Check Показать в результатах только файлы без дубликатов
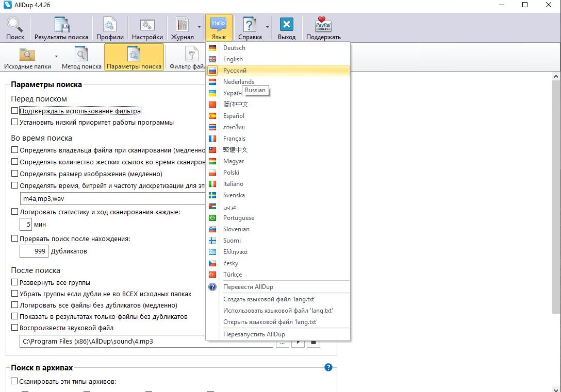Image resolution: width=561 pixels, height=392 pixels. coord(14,316)
